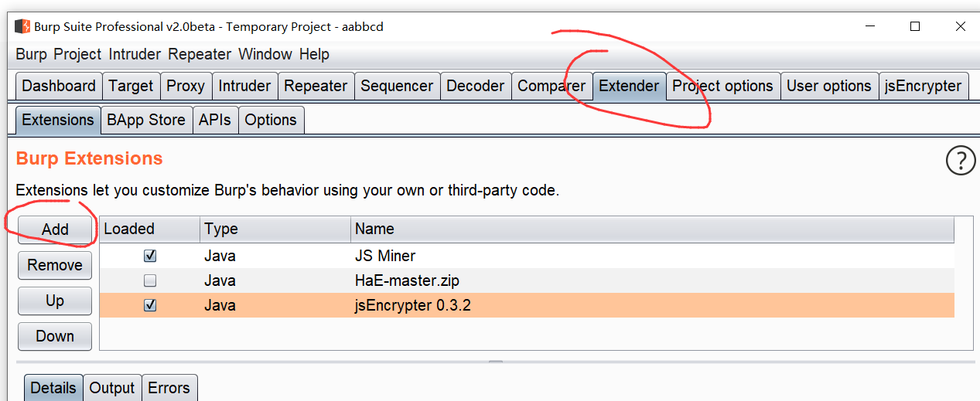The image size is (980, 401).
Task: Switch to the Output tab
Action: click(112, 388)
